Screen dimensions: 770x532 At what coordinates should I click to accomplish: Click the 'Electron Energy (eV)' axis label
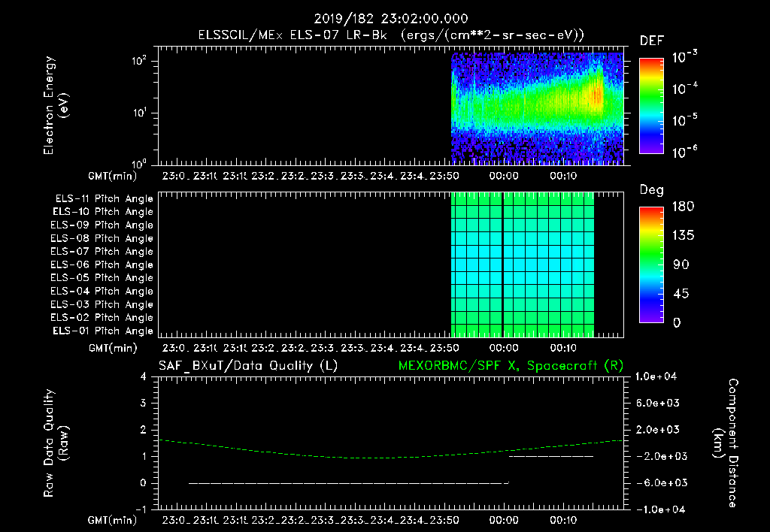56,105
